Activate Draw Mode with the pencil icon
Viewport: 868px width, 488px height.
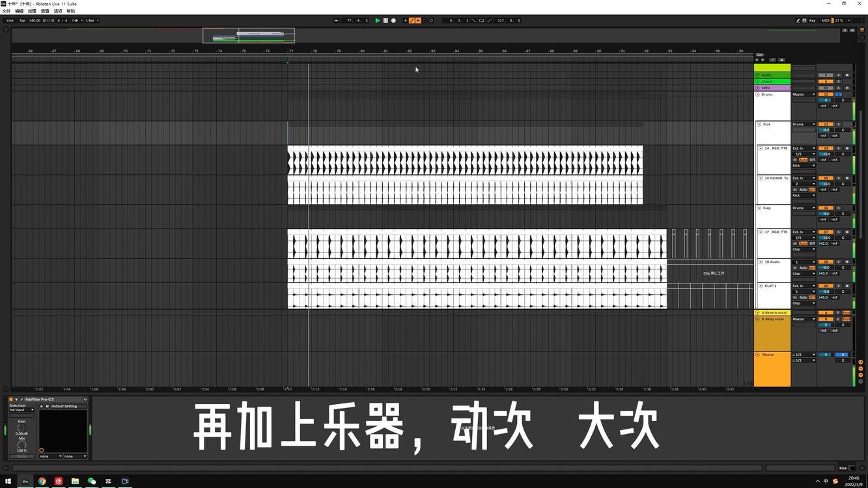point(798,20)
